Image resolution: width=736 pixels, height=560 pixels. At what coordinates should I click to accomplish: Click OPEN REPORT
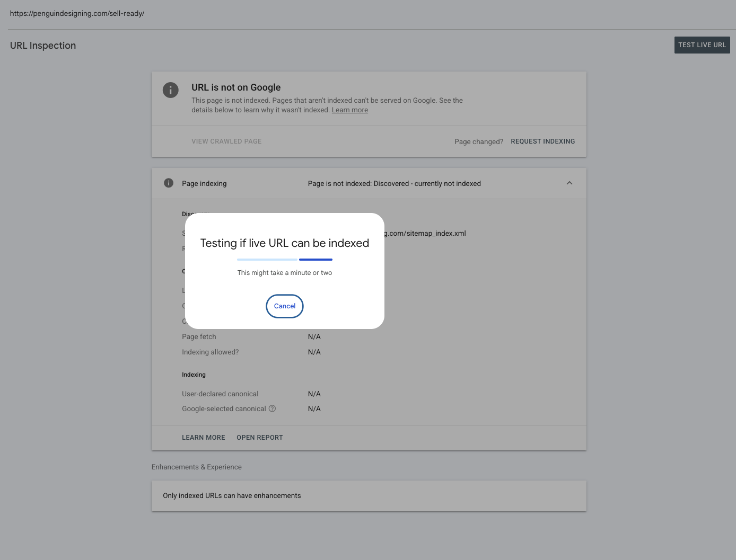pos(260,438)
